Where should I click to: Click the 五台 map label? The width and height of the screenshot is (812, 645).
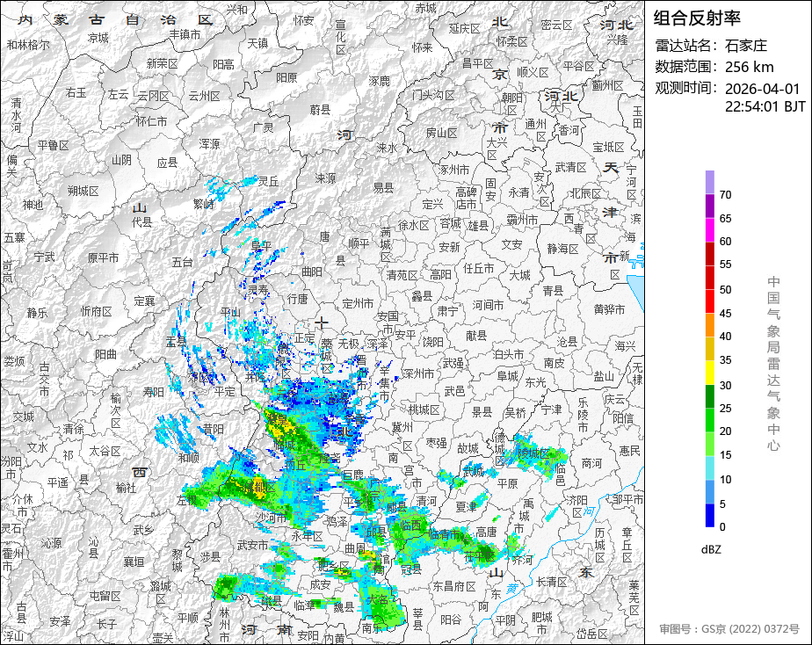(182, 262)
